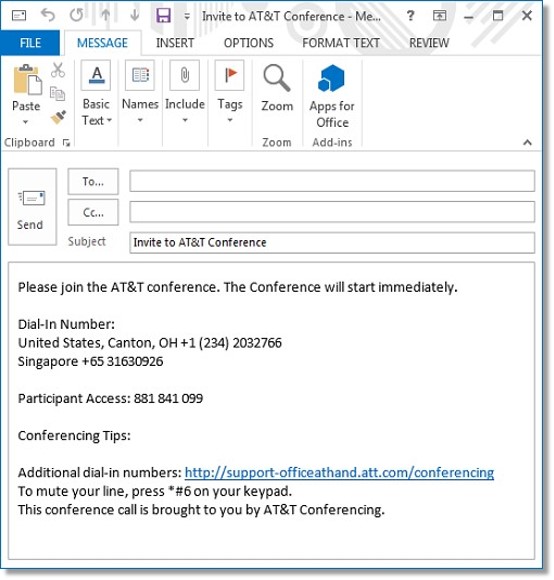The image size is (554, 580).
Task: Select the MESSAGE ribbon tab
Action: [102, 43]
